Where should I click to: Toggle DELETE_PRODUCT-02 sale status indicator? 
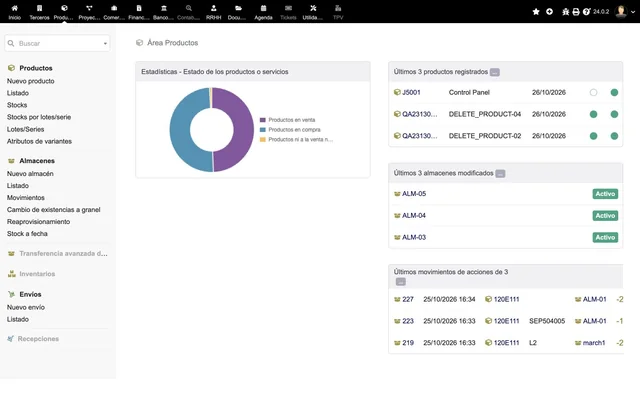pos(593,136)
